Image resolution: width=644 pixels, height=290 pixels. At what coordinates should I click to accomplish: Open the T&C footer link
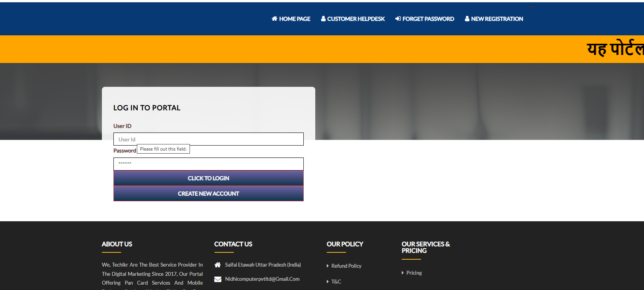[336, 282]
